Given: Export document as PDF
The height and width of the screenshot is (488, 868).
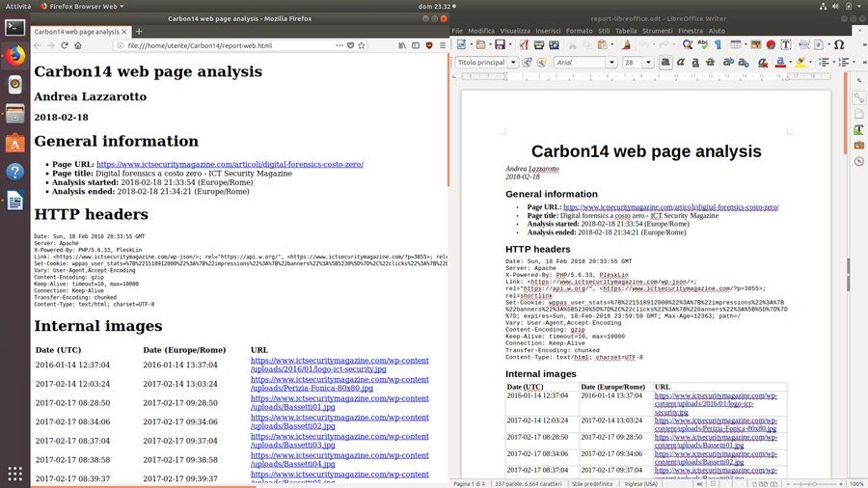Looking at the screenshot, I should pos(523,44).
